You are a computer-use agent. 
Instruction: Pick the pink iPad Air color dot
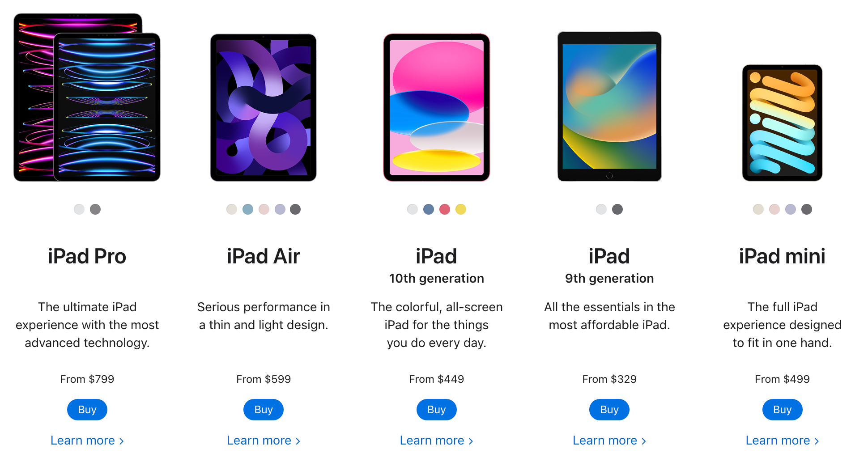pyautogui.click(x=264, y=209)
